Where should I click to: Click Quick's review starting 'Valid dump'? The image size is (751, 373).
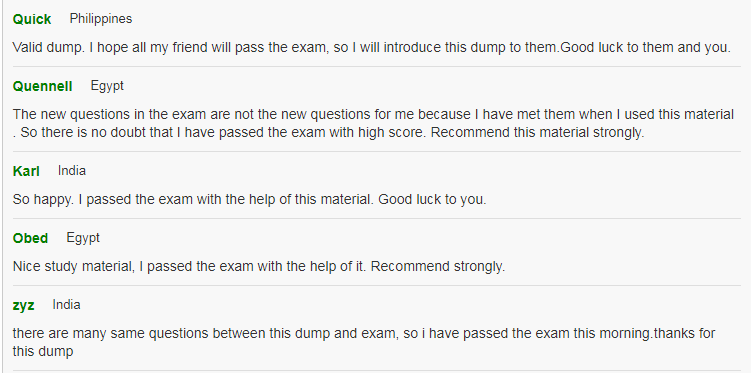pos(372,47)
